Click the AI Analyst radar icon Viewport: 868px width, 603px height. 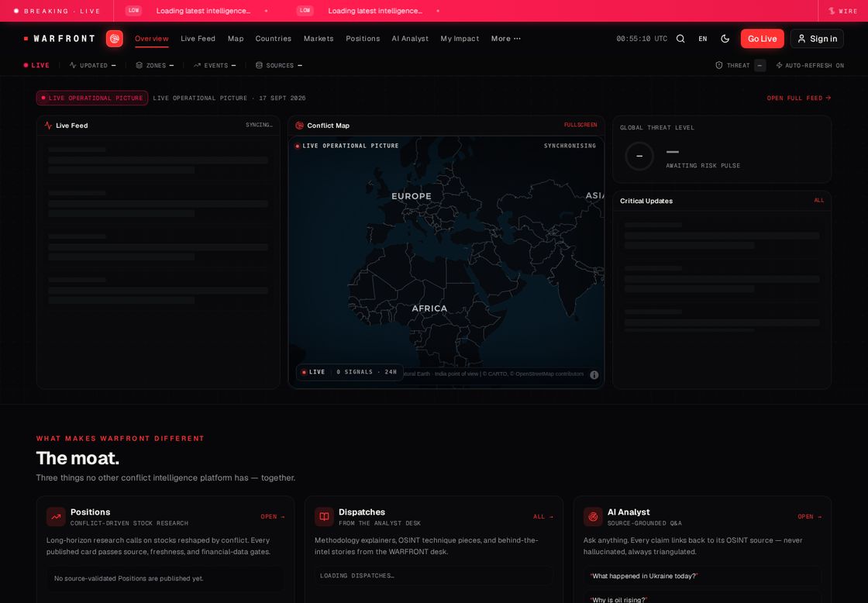[x=593, y=517]
